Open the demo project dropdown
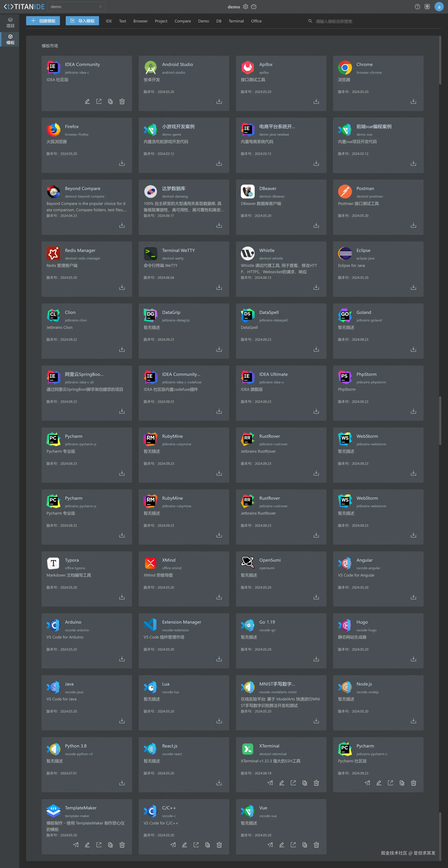The image size is (448, 868). (76, 7)
